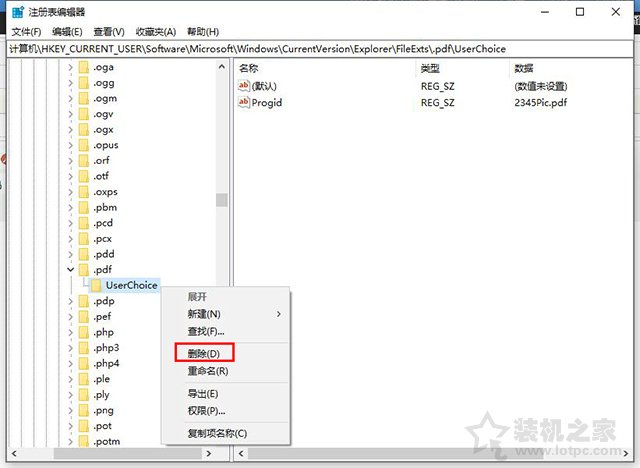Click the .ple folder icon
The height and width of the screenshot is (468, 640).
tap(84, 379)
